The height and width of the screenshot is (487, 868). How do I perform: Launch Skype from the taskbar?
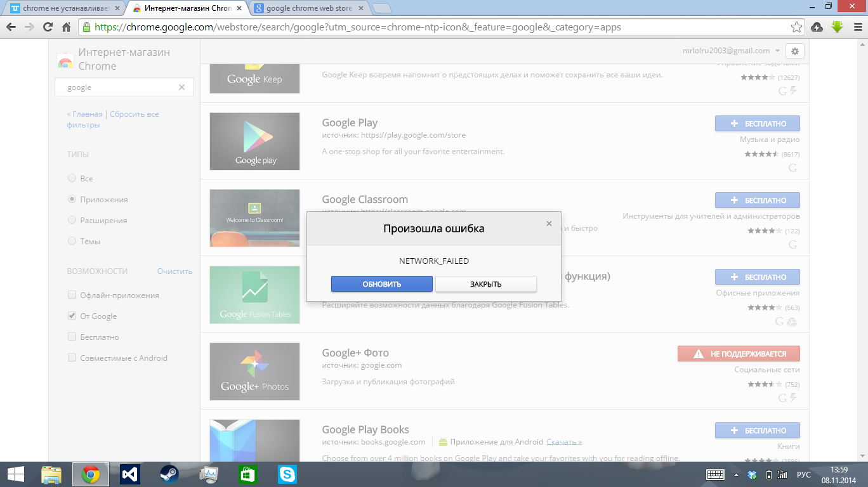click(x=287, y=474)
